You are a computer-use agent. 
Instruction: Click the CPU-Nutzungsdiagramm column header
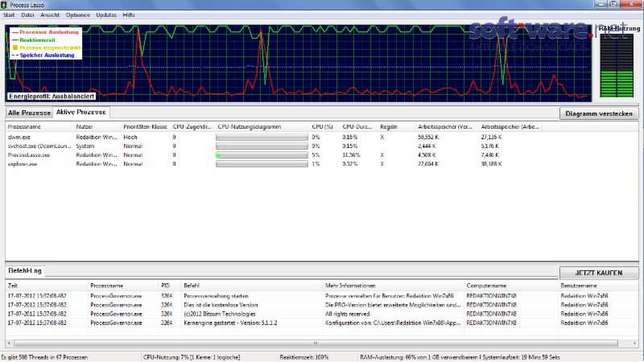coord(262,127)
